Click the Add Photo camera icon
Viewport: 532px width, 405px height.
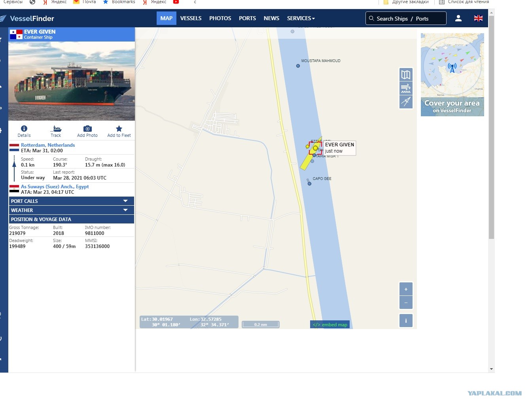[87, 129]
